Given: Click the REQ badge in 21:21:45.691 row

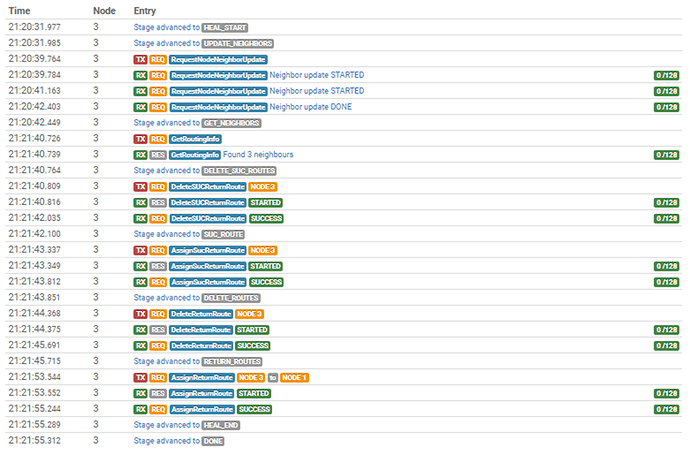Looking at the screenshot, I should point(158,346).
